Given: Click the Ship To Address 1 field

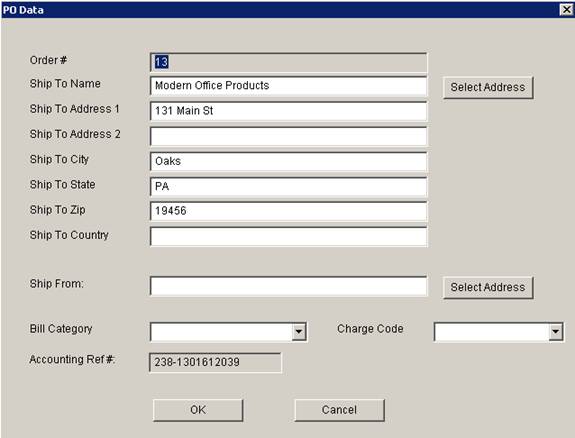Looking at the screenshot, I should click(288, 111).
